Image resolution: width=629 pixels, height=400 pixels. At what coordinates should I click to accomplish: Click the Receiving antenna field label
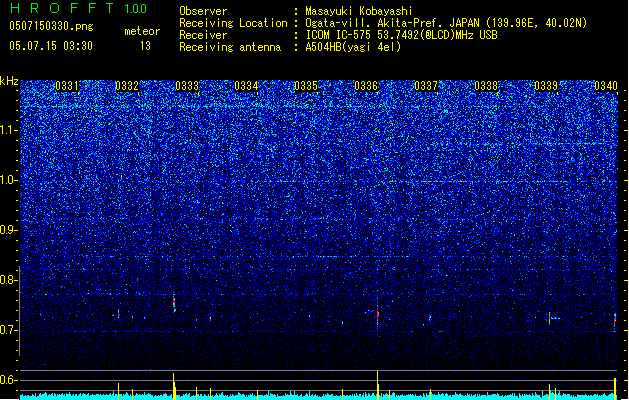pos(230,47)
